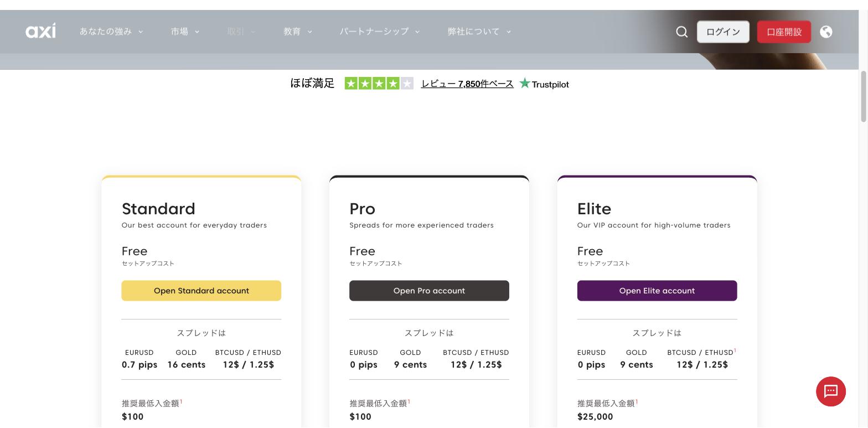Click the $25,000 minimum deposit value
The width and height of the screenshot is (868, 428).
(595, 417)
